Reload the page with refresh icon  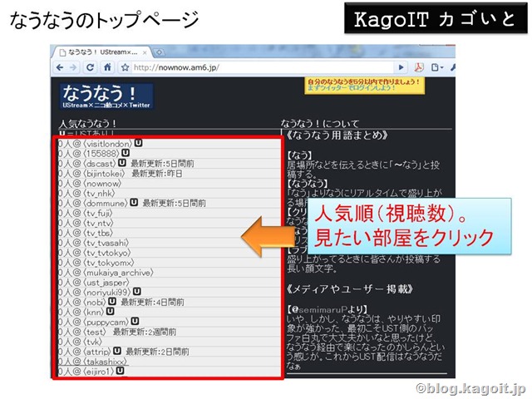point(90,67)
